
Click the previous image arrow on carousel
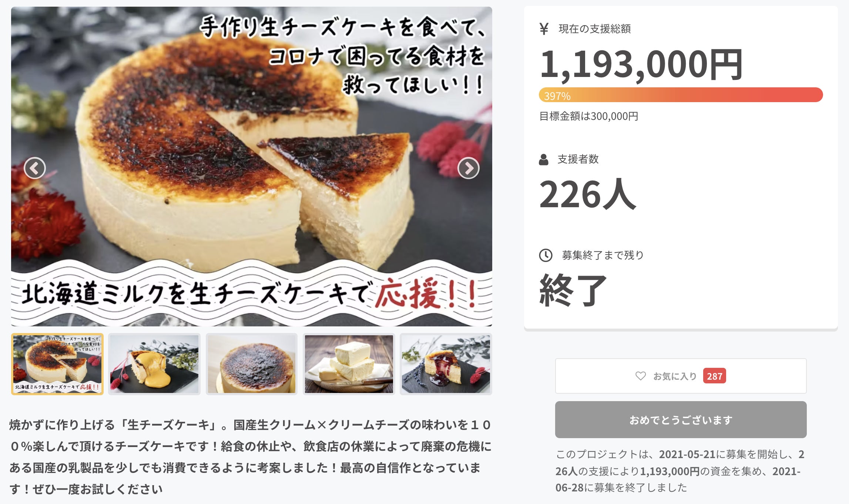click(35, 168)
